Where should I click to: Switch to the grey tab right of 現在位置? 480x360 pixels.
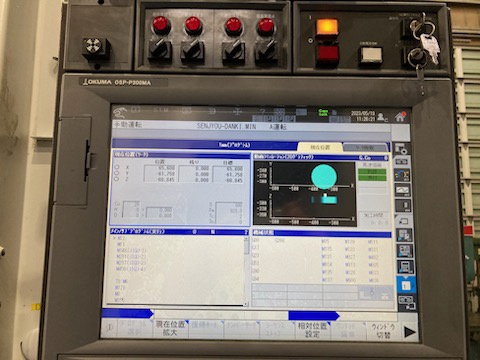[365, 147]
